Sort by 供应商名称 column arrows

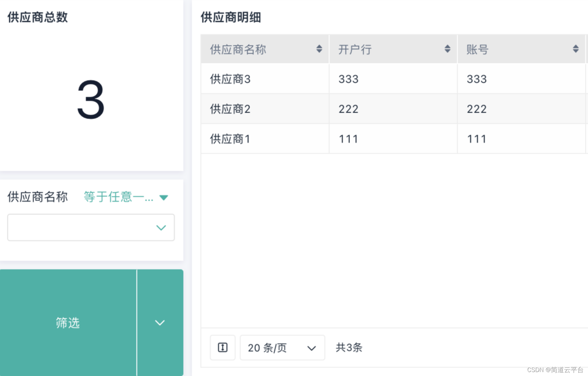coord(319,49)
